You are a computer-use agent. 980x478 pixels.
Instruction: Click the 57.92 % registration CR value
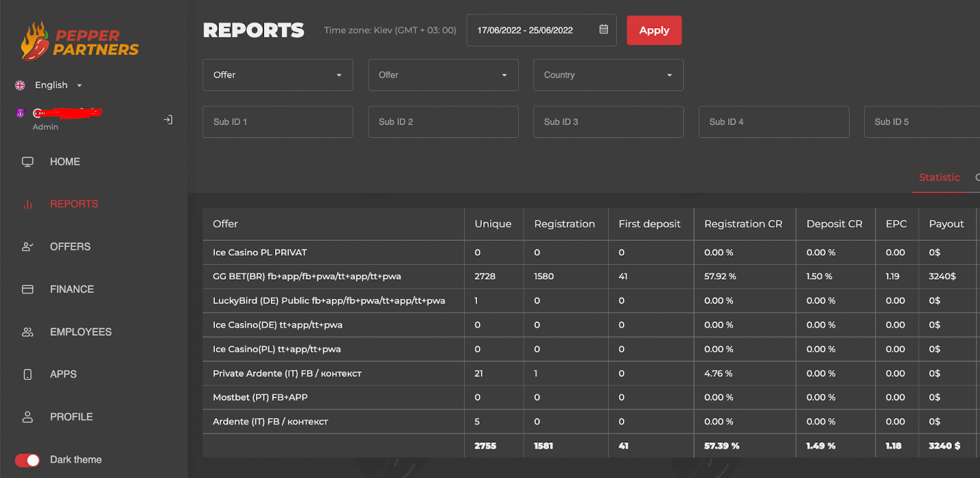(x=720, y=276)
